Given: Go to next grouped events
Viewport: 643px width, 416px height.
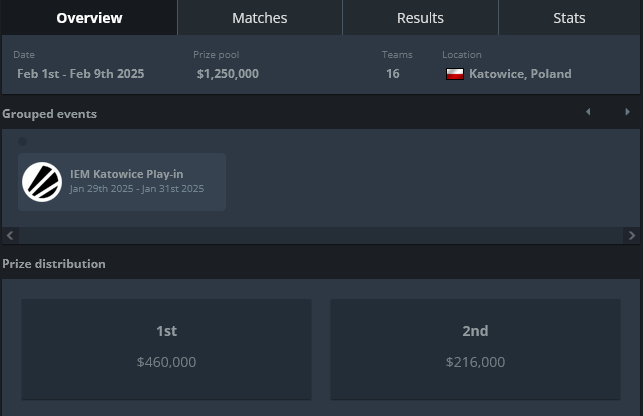Looking at the screenshot, I should (627, 112).
